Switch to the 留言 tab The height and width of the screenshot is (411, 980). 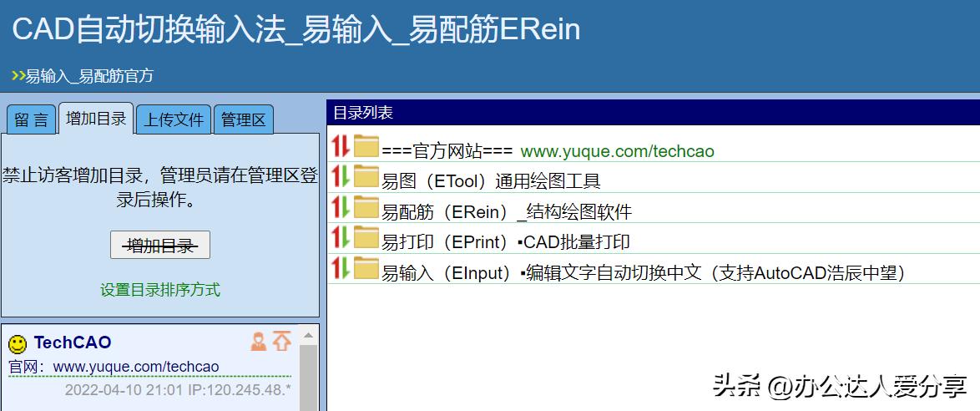(31, 119)
